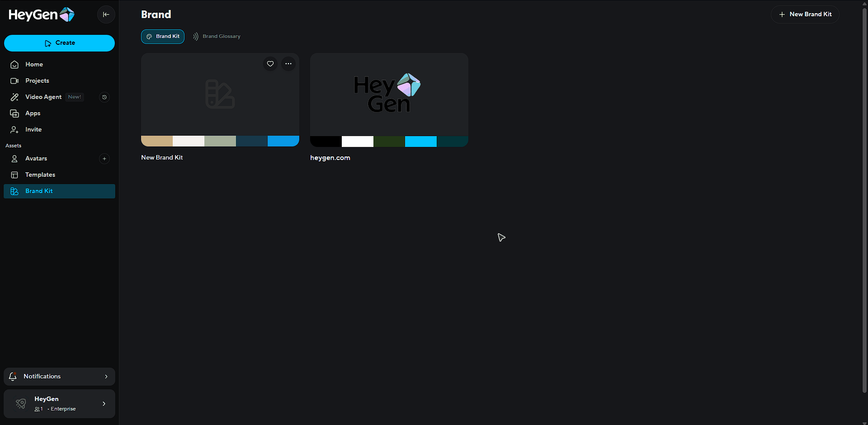This screenshot has width=868, height=425.
Task: Click the HeyGen logo in the sidebar
Action: click(x=41, y=14)
